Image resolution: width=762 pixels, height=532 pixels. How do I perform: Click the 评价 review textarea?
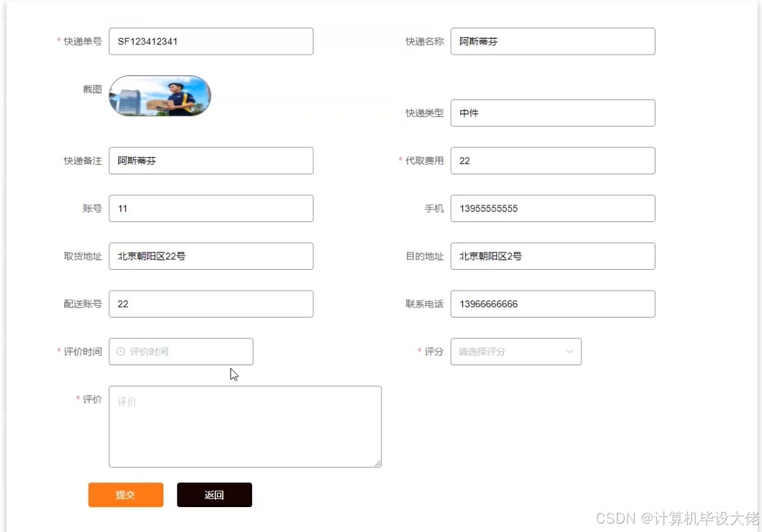[245, 427]
